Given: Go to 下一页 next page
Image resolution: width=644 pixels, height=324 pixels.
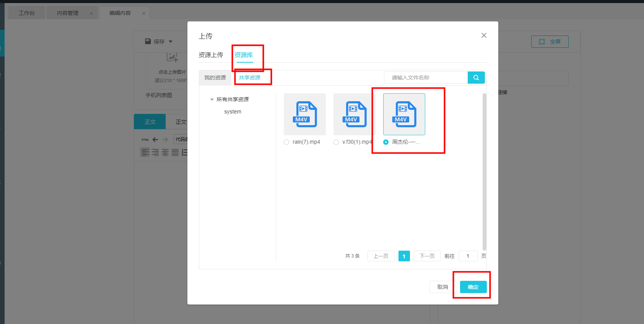Looking at the screenshot, I should pyautogui.click(x=427, y=256).
